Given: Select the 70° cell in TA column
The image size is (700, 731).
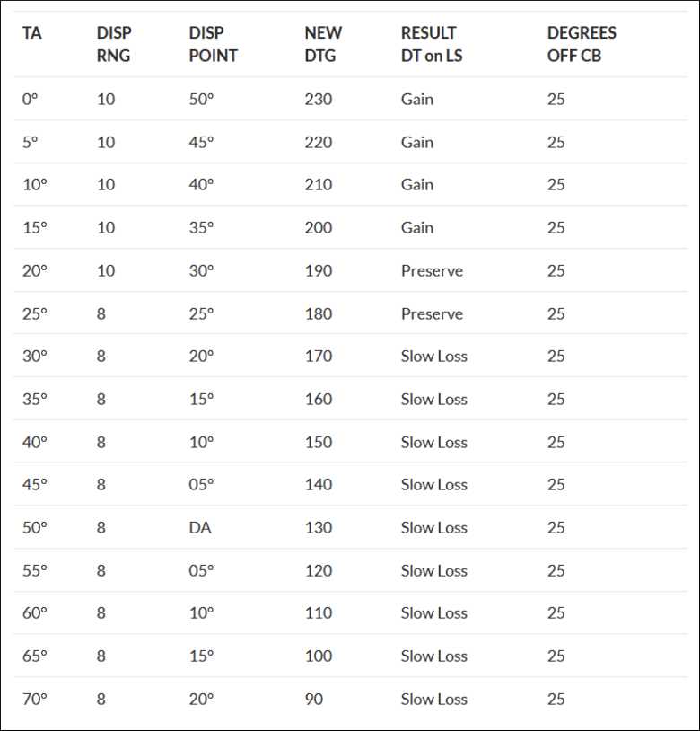Looking at the screenshot, I should pyautogui.click(x=34, y=699).
